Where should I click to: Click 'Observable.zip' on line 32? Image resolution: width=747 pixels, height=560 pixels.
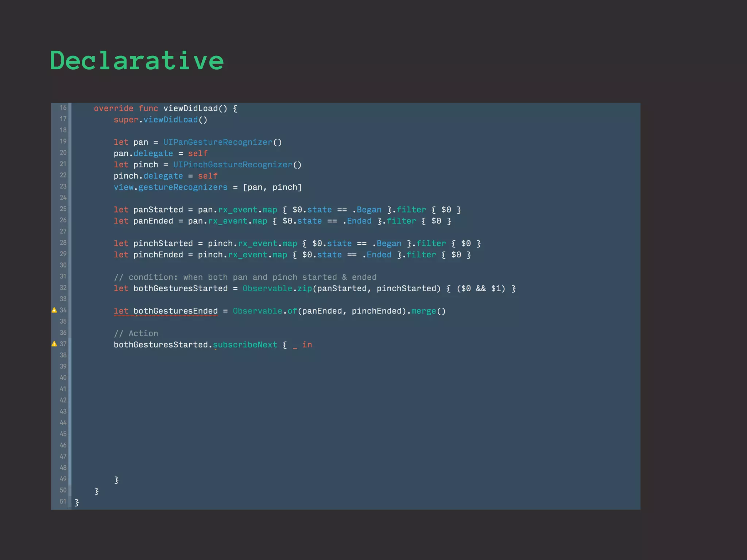click(277, 289)
